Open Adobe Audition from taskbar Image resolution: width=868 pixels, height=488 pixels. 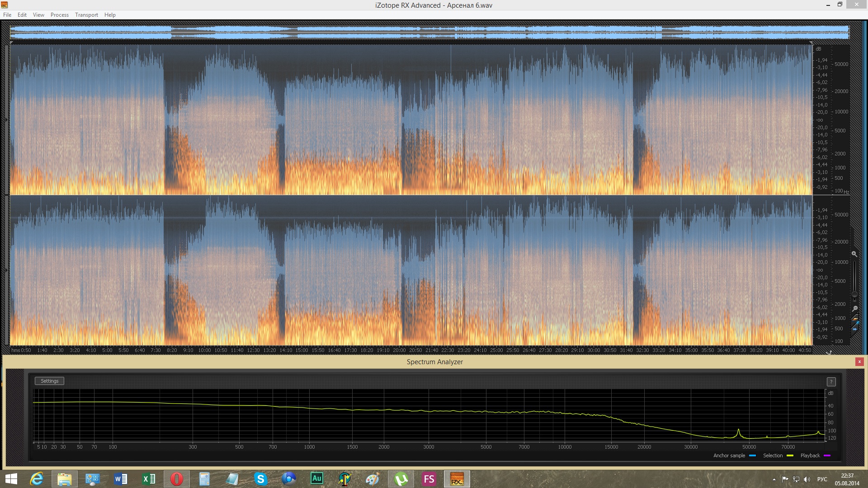tap(316, 479)
